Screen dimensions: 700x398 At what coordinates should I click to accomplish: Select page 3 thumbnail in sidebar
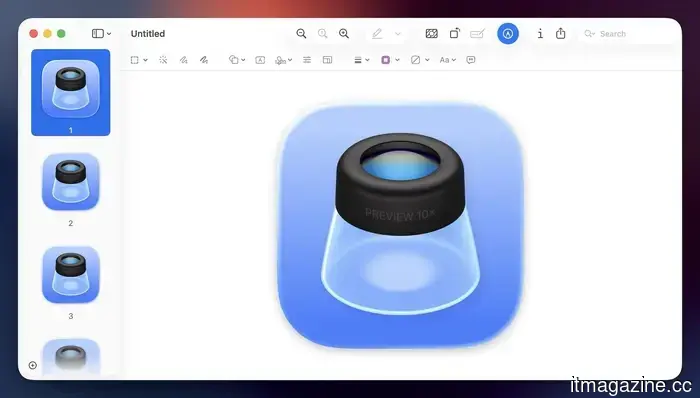[x=71, y=275]
